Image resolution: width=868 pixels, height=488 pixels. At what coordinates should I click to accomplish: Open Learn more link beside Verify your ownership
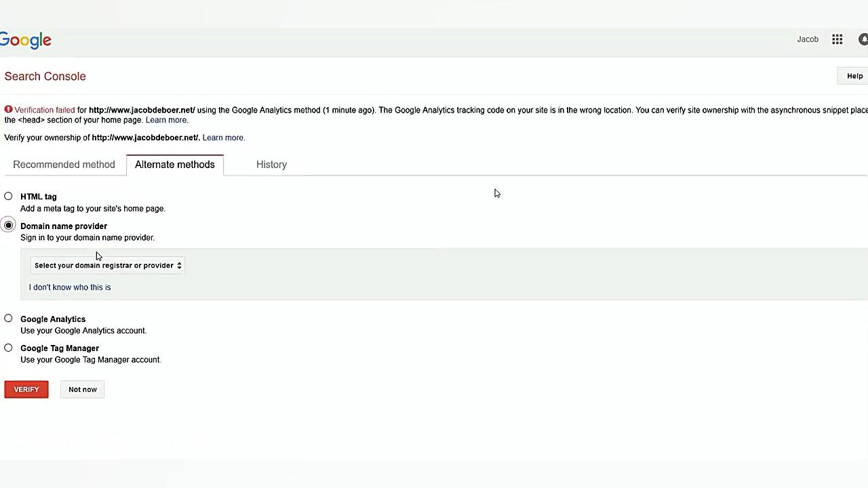(223, 138)
